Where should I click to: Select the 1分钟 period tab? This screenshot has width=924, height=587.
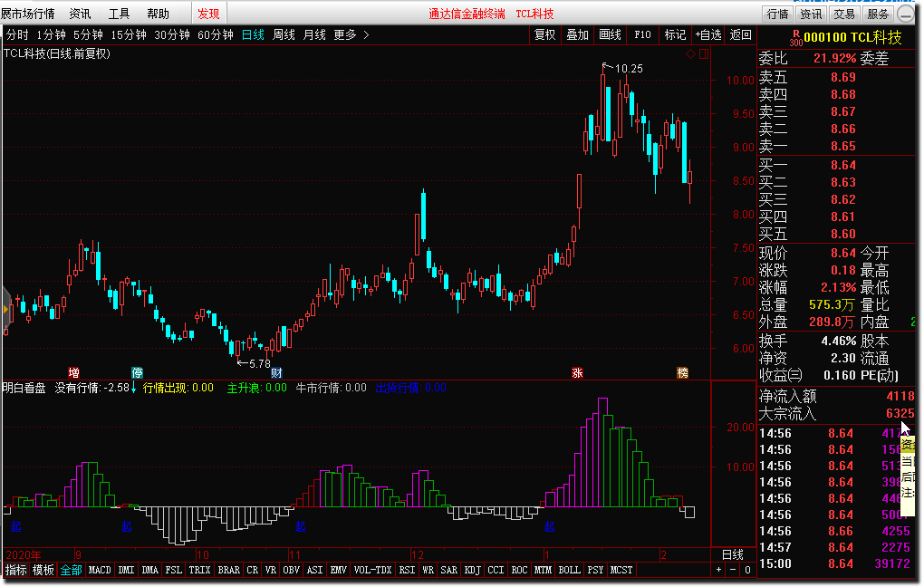click(x=51, y=34)
